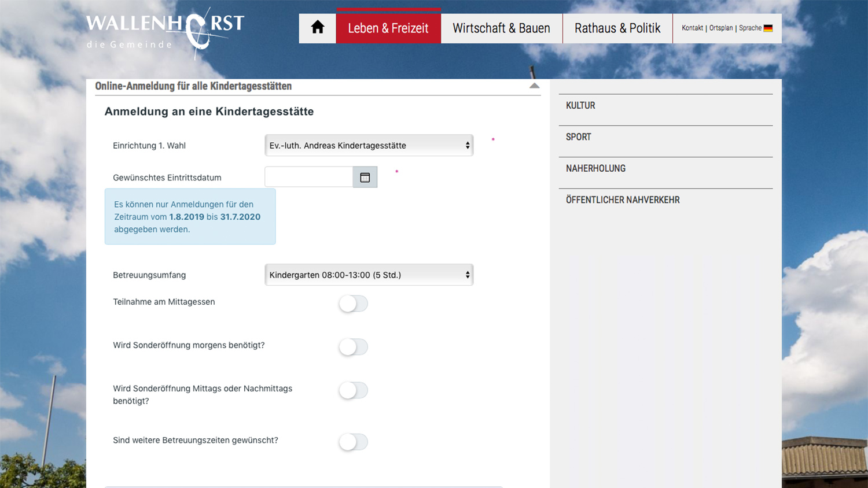Click Sind weitere Betreuungszeiten gewünscht label
The height and width of the screenshot is (488, 868).
click(x=196, y=440)
